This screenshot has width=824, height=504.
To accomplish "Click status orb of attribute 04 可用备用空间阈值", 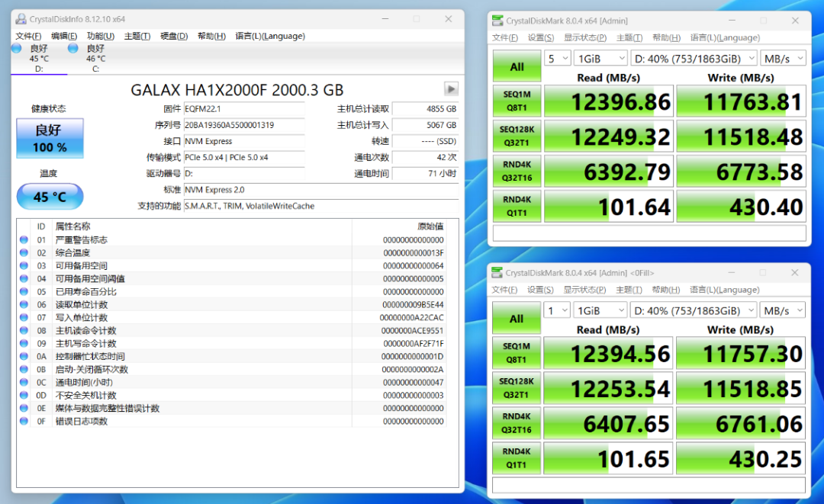I will pyautogui.click(x=24, y=278).
